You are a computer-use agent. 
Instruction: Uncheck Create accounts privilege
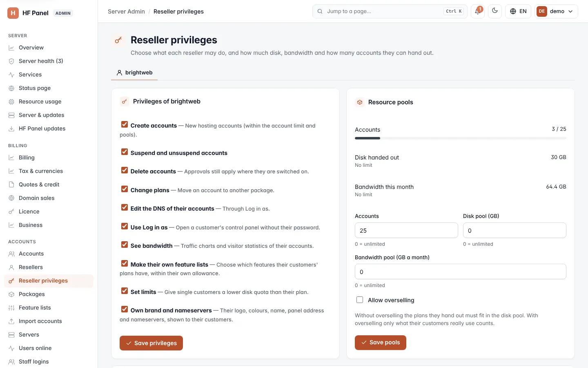(x=125, y=124)
